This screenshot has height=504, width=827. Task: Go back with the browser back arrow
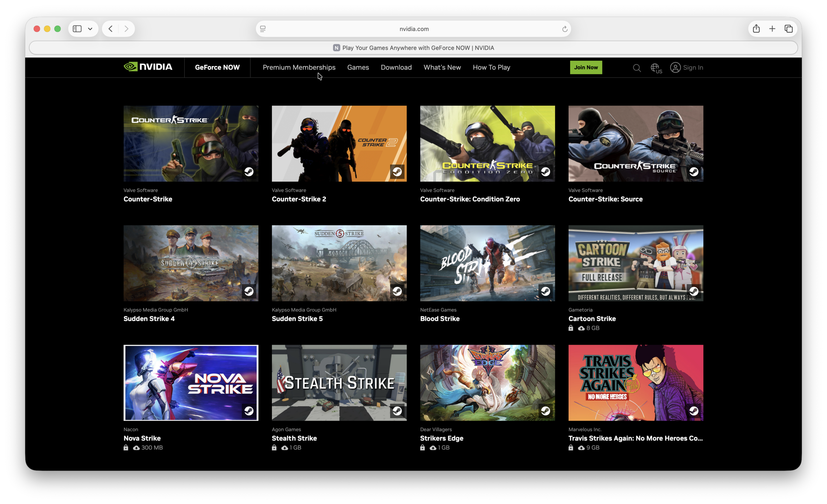pyautogui.click(x=110, y=29)
